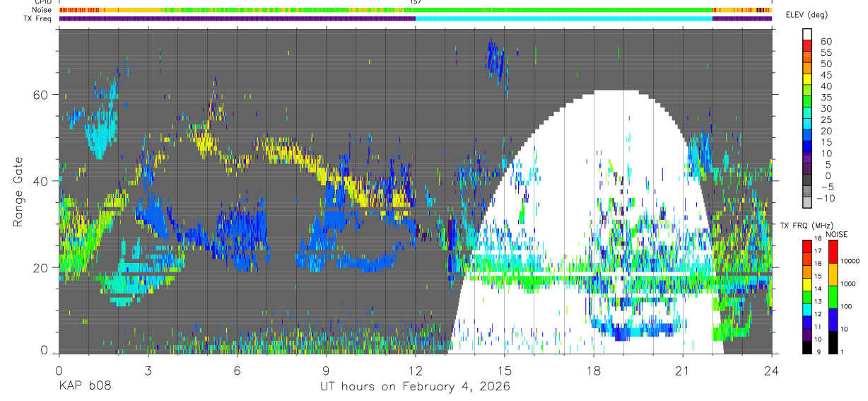Click the cyan portion of the TX Freq strip
868x401 pixels.
pyautogui.click(x=564, y=18)
